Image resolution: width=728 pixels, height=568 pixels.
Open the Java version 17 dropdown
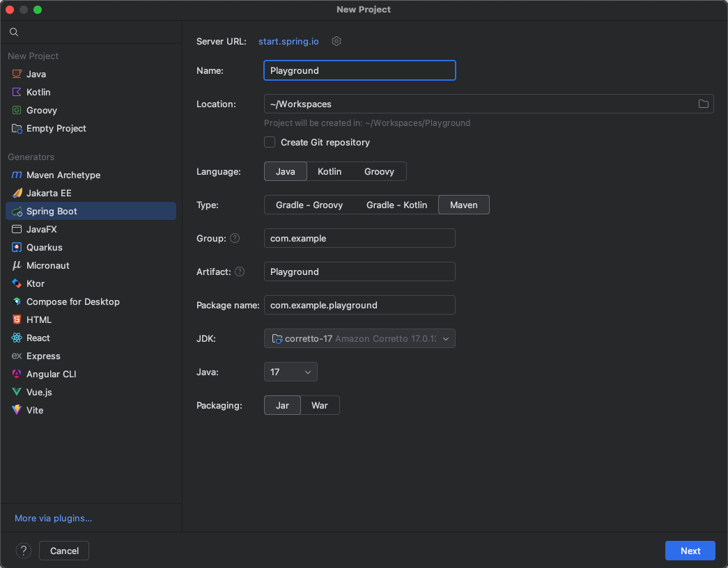pos(291,372)
